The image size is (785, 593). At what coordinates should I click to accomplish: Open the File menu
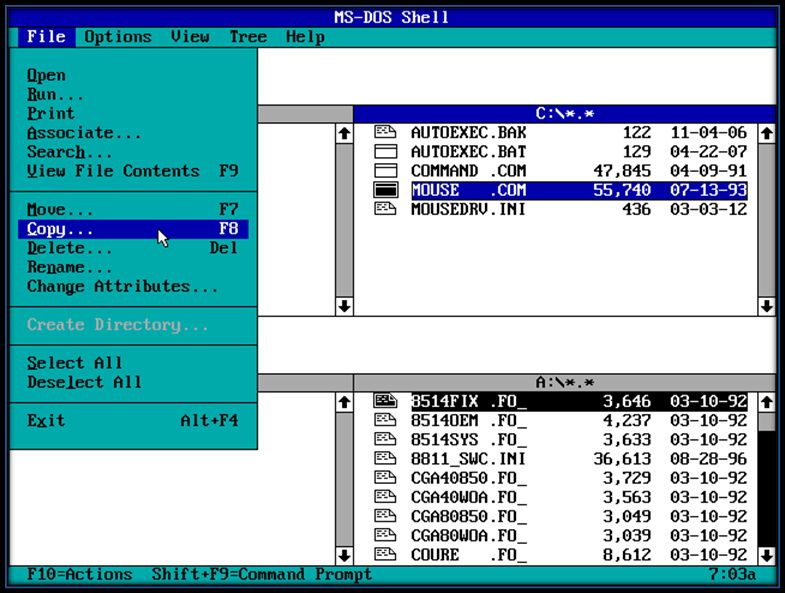coord(46,37)
